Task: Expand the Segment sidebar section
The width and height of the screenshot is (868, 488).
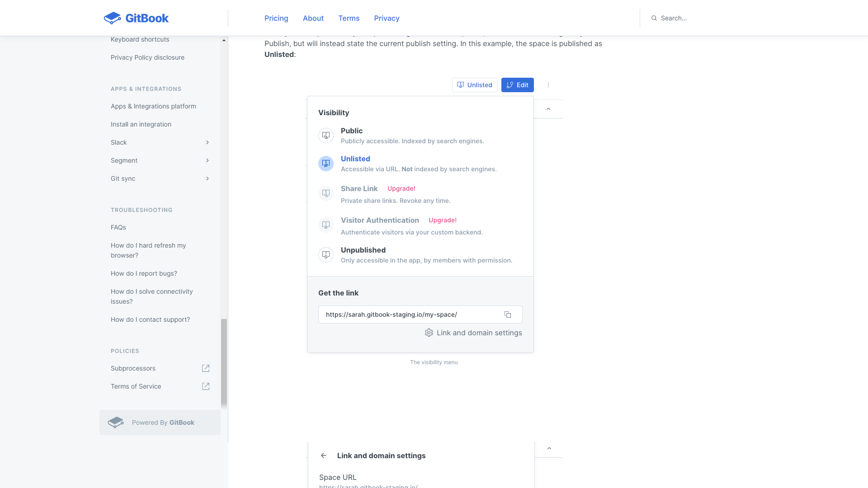Action: [208, 160]
